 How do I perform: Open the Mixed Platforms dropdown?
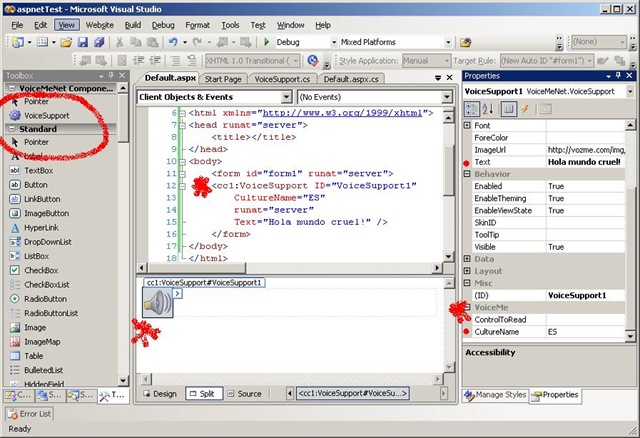coord(448,42)
